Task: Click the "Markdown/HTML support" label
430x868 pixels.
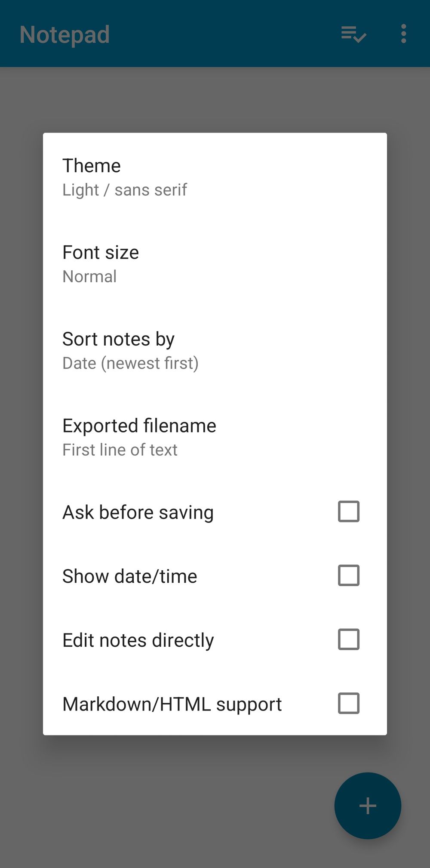Action: pos(172,704)
